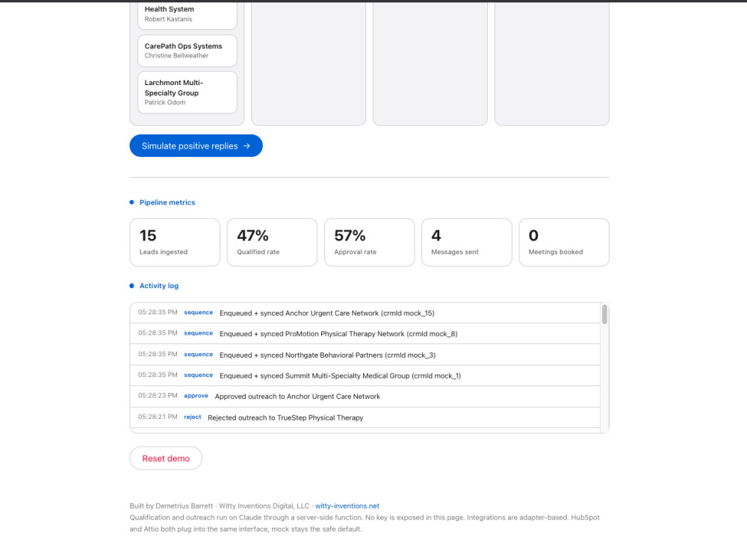This screenshot has height=560, width=747.
Task: Click the 0 Meetings booked metric card
Action: (x=564, y=243)
